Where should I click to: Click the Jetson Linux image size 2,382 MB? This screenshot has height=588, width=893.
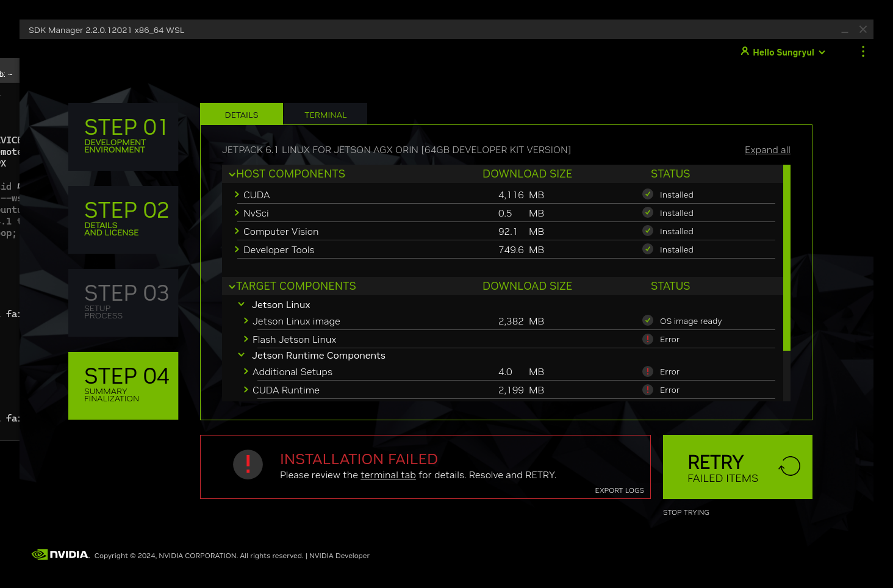pyautogui.click(x=521, y=321)
